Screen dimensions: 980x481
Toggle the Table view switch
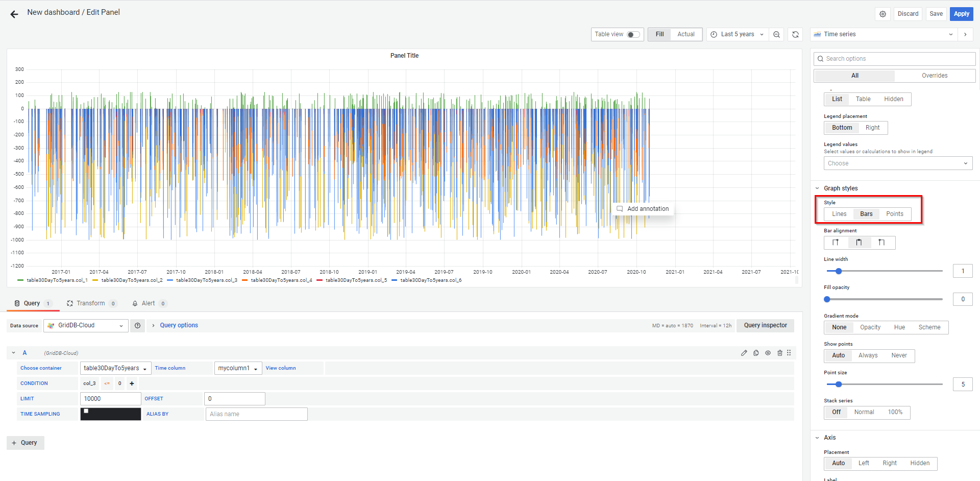click(633, 35)
